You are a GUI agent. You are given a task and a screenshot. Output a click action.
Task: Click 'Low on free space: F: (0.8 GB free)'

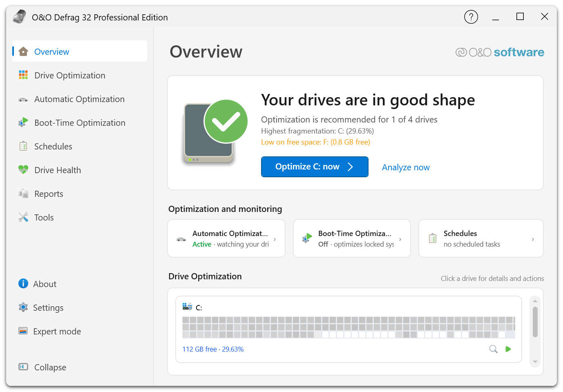tap(315, 142)
